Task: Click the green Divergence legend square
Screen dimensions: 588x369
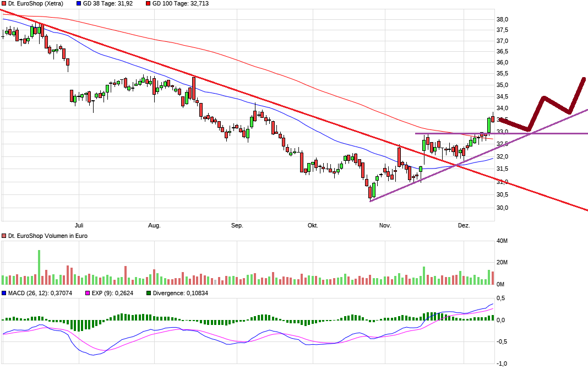Action: coord(148,294)
